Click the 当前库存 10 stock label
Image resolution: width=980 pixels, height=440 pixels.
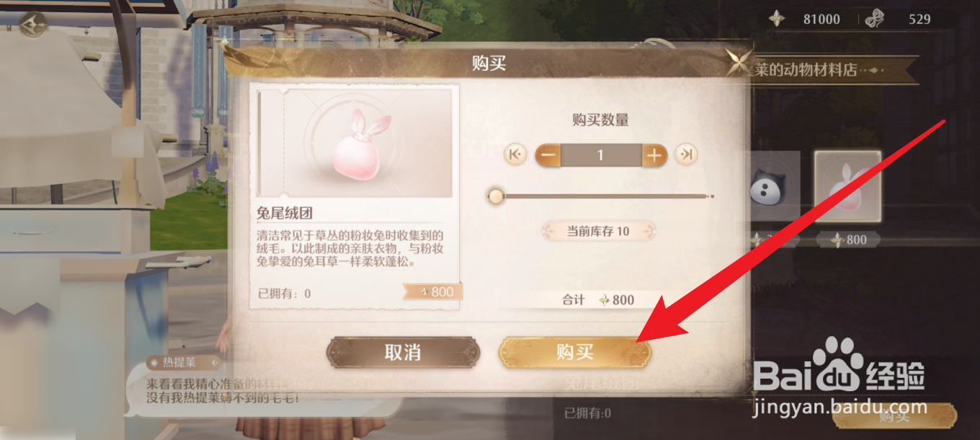point(597,231)
